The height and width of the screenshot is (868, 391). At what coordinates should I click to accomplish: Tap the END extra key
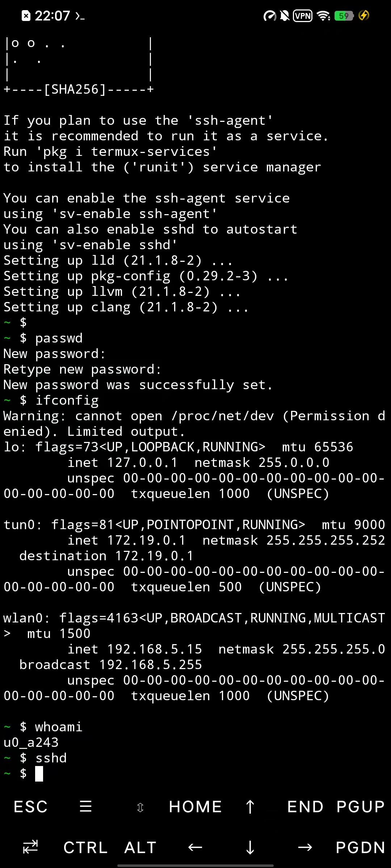(x=305, y=807)
